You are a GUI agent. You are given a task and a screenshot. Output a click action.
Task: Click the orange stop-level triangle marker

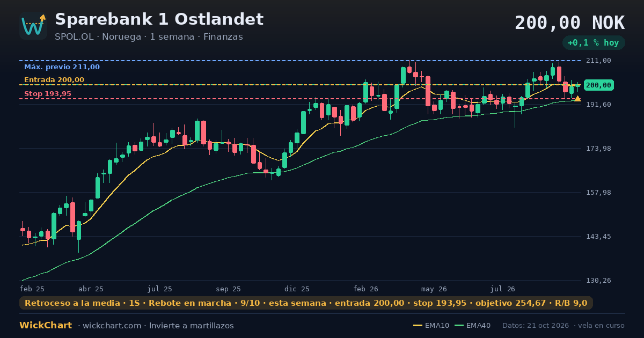tap(577, 99)
